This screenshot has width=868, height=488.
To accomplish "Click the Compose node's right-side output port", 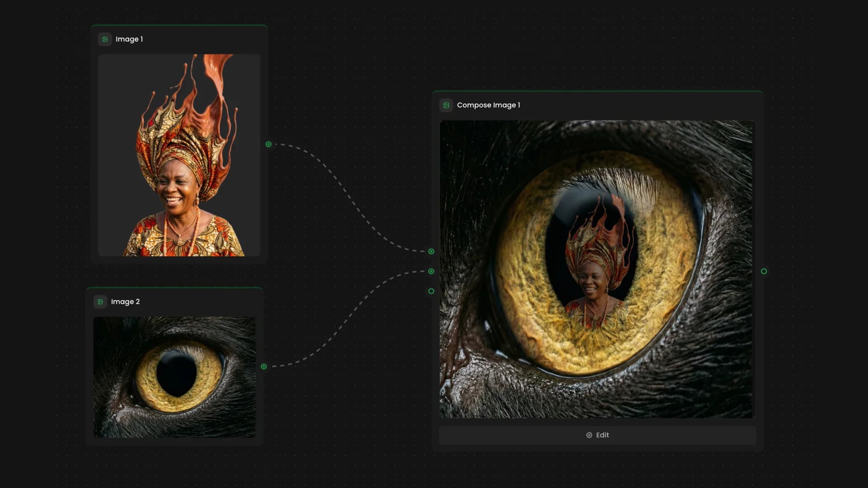I will [764, 271].
